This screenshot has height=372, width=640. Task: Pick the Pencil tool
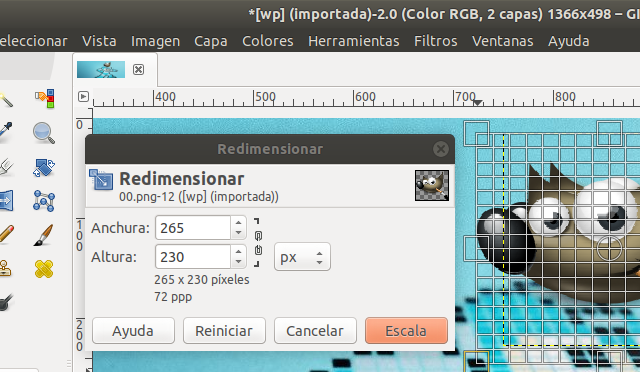coord(6,235)
